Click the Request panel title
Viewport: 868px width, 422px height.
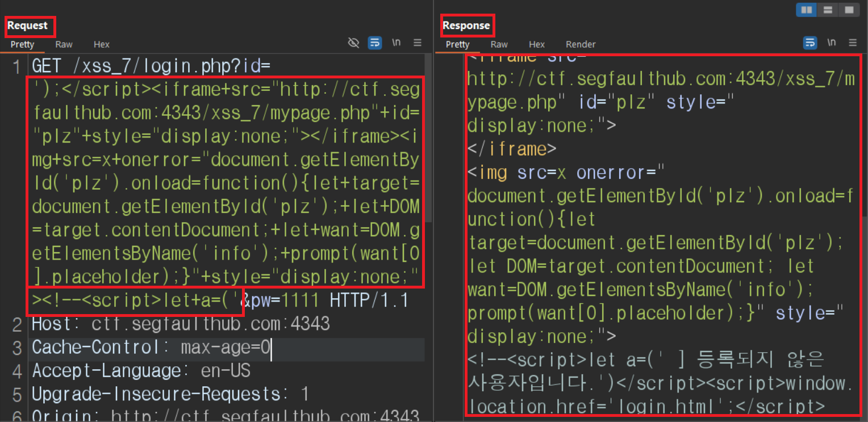[28, 26]
